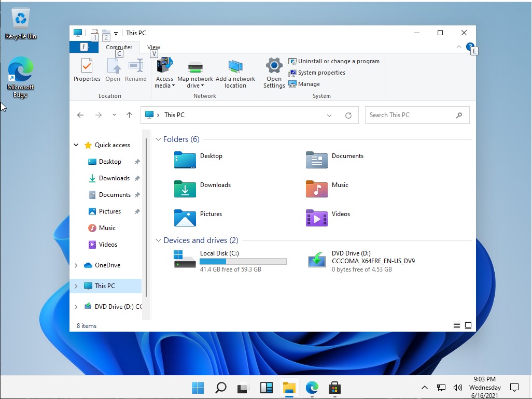This screenshot has width=532, height=399.
Task: Click inside the Search This PC field
Action: (410, 115)
